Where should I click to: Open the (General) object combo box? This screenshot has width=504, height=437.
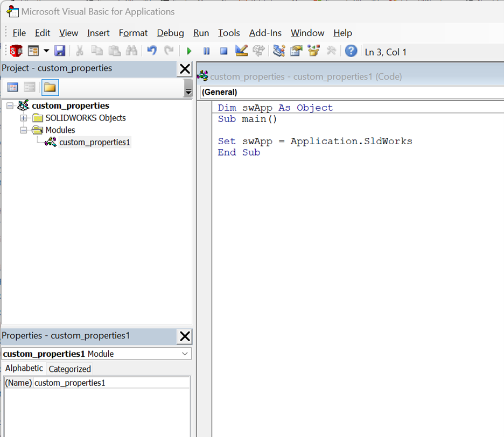pyautogui.click(x=352, y=92)
